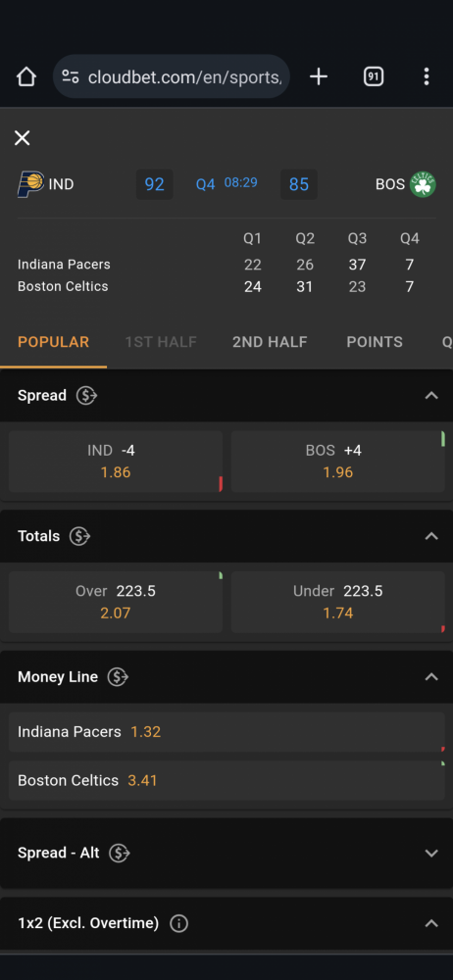Open the site settings icon in address bar

tap(71, 76)
